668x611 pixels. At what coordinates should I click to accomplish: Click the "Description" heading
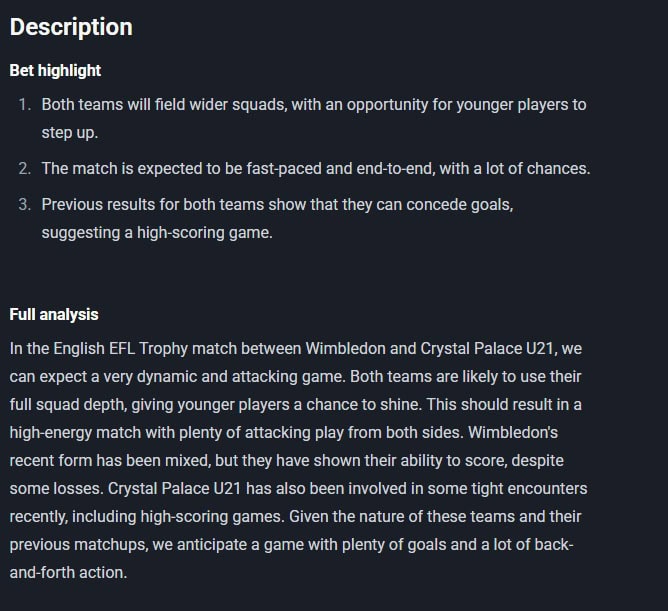[71, 27]
